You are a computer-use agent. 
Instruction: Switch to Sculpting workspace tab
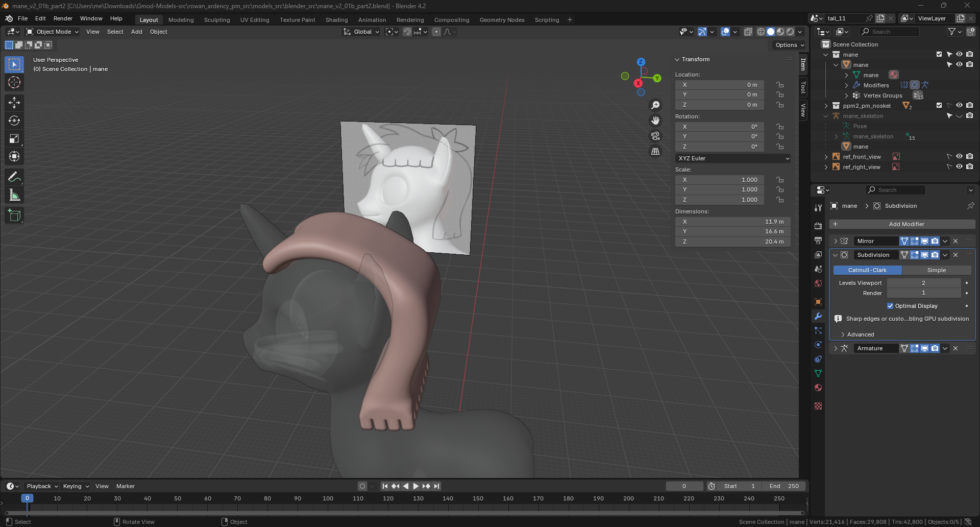pos(217,20)
